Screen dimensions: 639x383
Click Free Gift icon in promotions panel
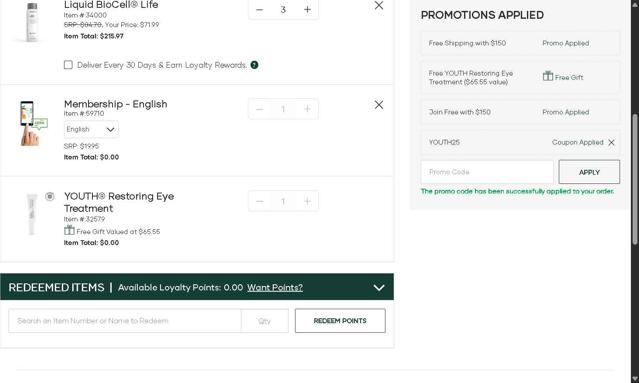click(x=548, y=76)
